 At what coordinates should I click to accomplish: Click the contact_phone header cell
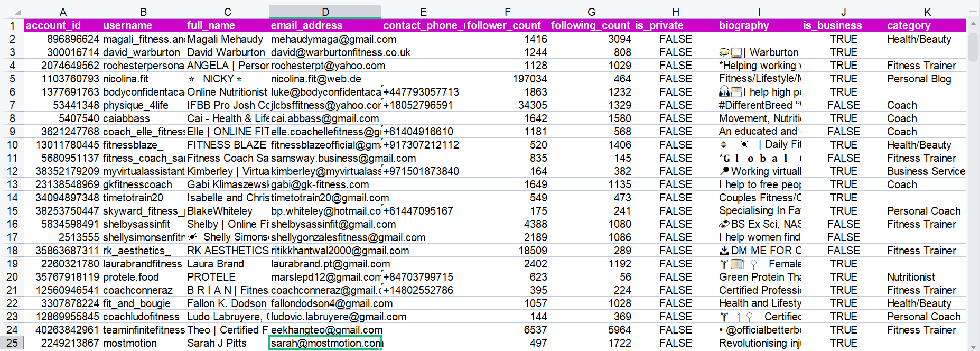[x=423, y=25]
